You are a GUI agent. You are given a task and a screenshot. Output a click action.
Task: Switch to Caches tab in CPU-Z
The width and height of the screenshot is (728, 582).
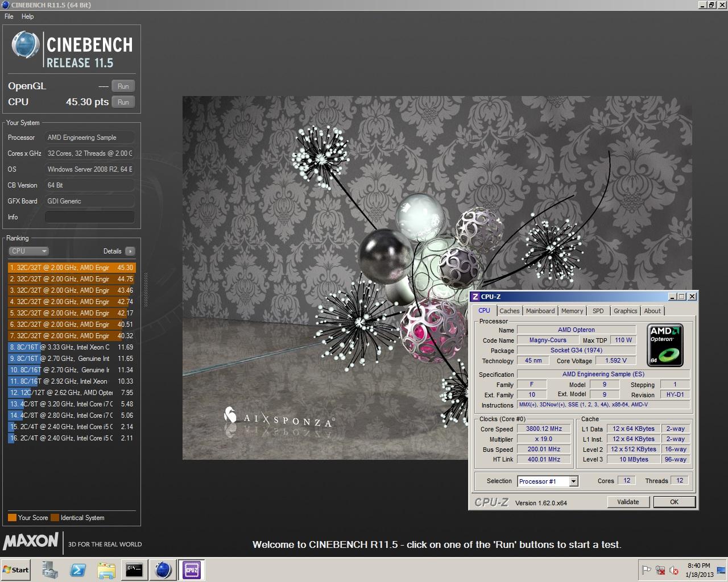510,311
